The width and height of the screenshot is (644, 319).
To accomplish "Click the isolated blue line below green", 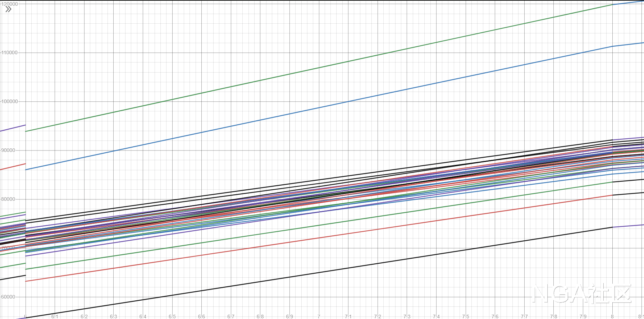I will 319,108.
